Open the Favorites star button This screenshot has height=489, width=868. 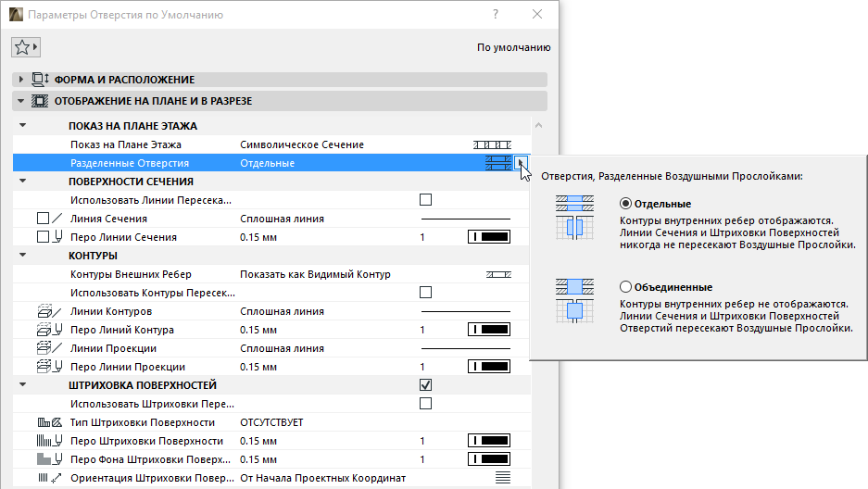click(25, 47)
